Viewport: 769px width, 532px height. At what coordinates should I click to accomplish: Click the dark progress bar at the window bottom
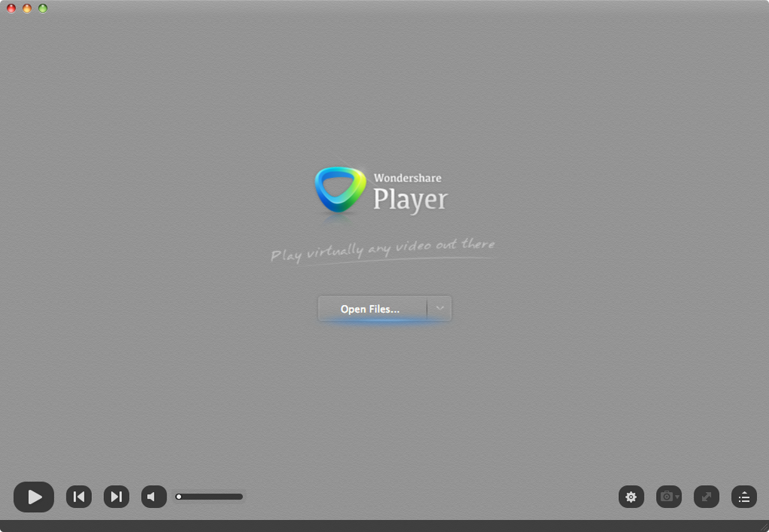pos(384,526)
